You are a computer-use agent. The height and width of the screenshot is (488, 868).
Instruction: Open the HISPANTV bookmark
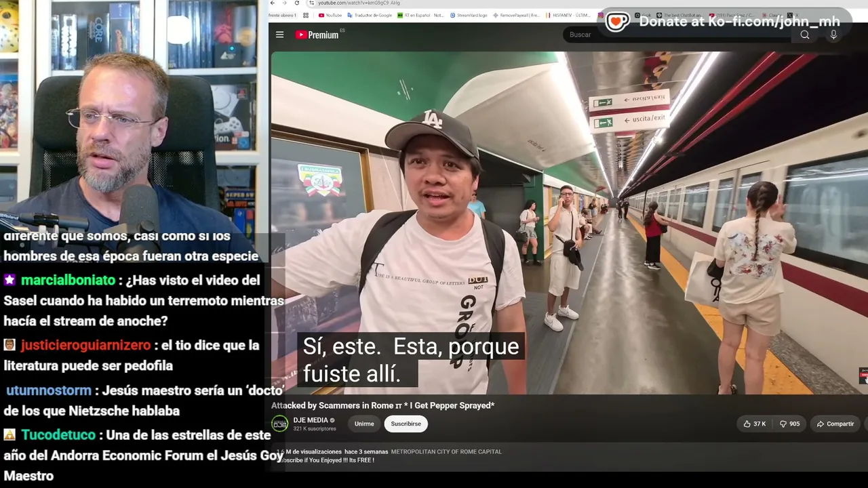pyautogui.click(x=567, y=15)
